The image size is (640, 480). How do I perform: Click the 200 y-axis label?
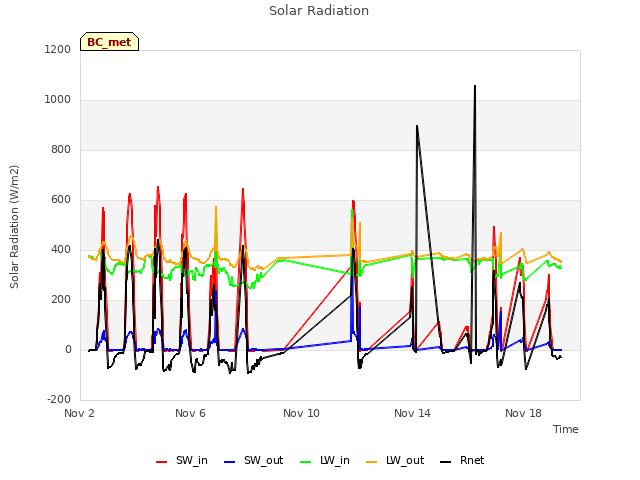coord(61,300)
